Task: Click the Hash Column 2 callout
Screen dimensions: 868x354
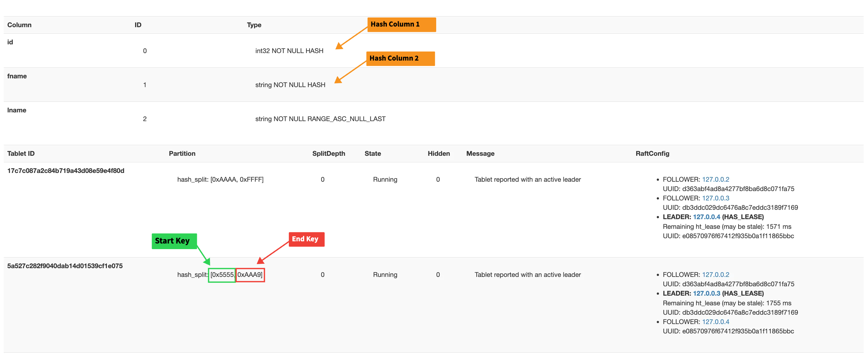Action: point(400,58)
